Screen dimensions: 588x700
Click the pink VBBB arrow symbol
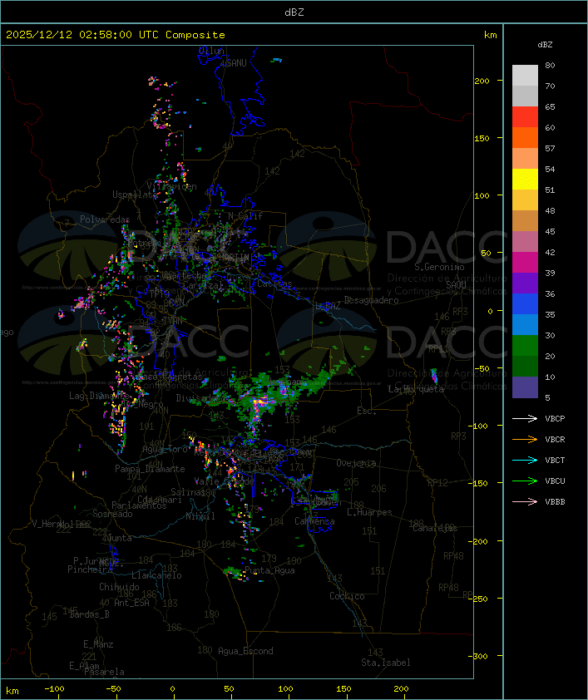tap(525, 502)
